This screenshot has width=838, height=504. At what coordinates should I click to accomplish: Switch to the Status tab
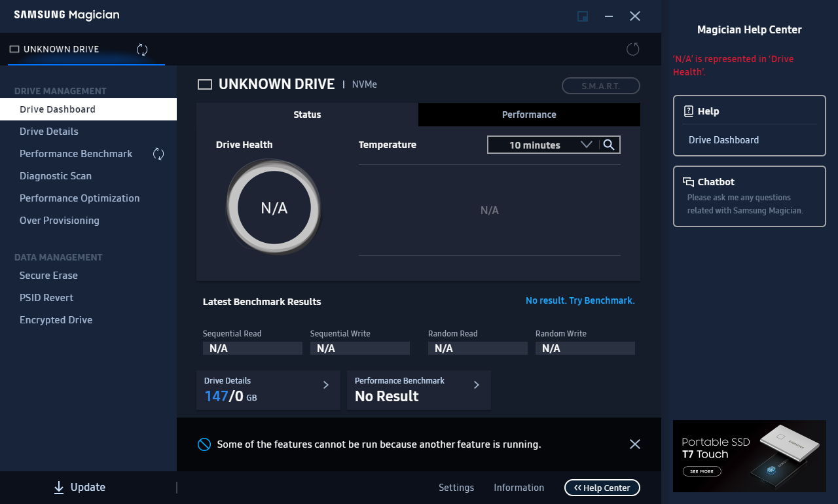(x=307, y=115)
